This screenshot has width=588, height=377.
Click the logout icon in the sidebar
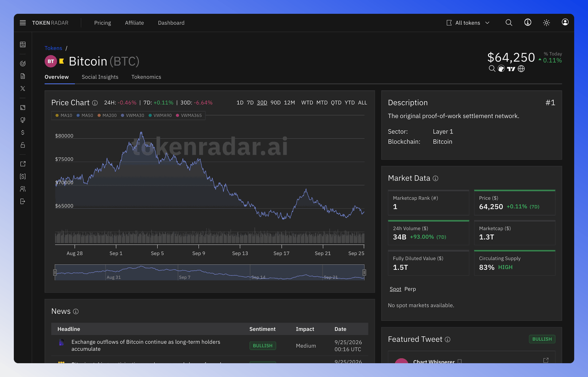tap(23, 201)
